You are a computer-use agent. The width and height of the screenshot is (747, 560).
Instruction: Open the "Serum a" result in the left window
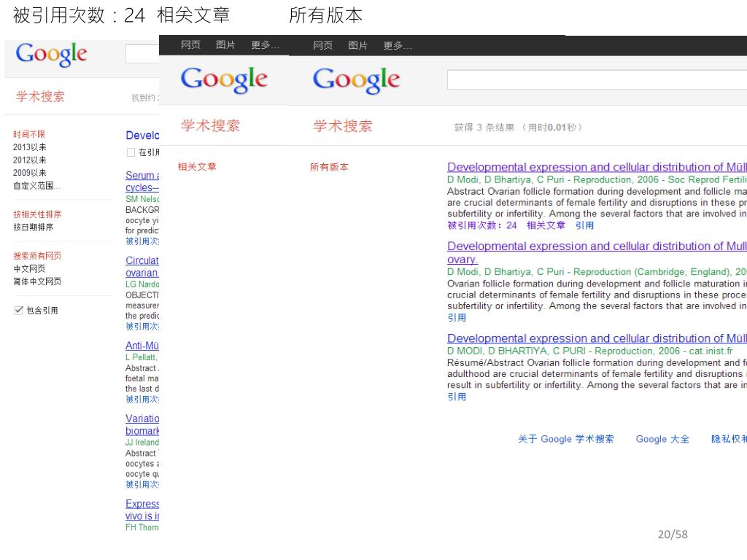[142, 182]
